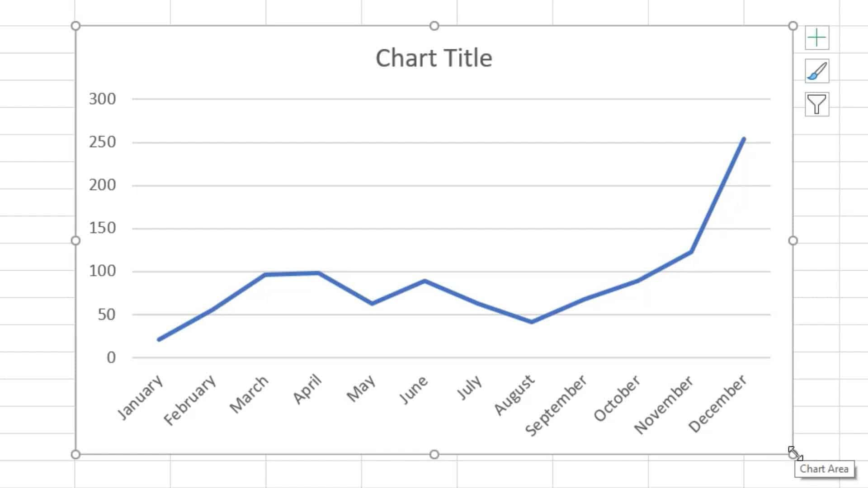
Task: Select the Chart Title text
Action: click(x=434, y=58)
